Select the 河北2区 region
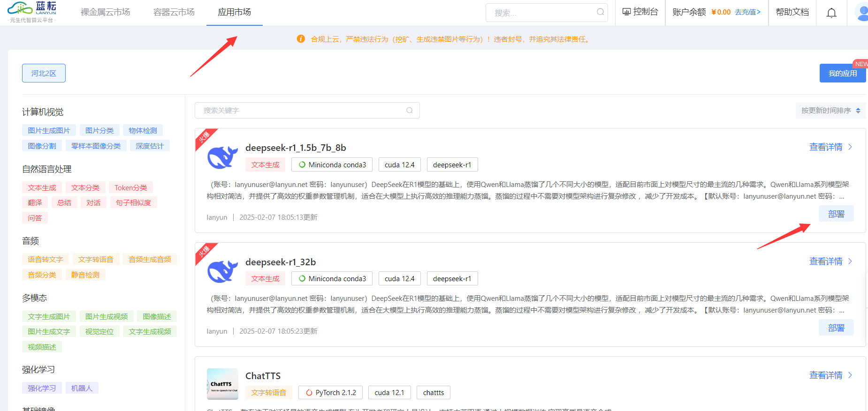 (44, 73)
